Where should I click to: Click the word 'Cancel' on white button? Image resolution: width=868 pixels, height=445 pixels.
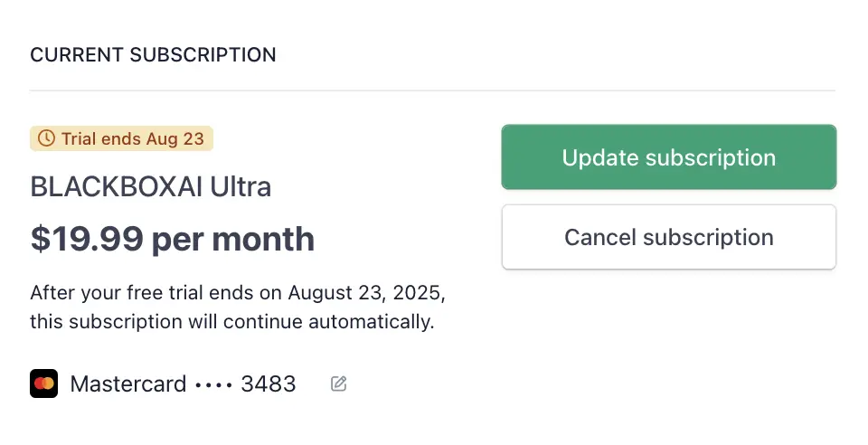(x=600, y=238)
